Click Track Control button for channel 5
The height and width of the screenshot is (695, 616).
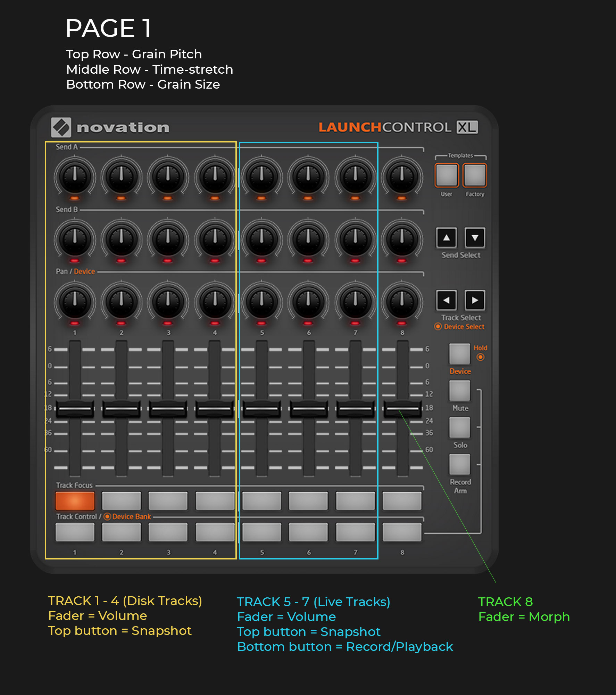[x=262, y=532]
